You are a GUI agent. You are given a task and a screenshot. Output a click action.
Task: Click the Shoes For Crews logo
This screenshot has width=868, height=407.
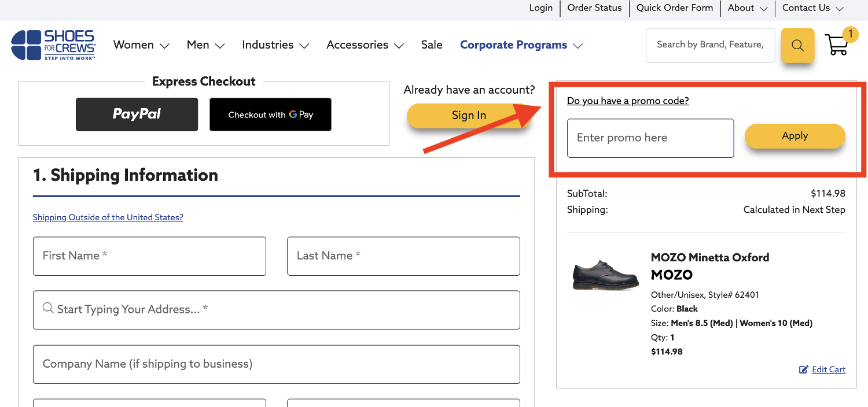pyautogui.click(x=53, y=45)
